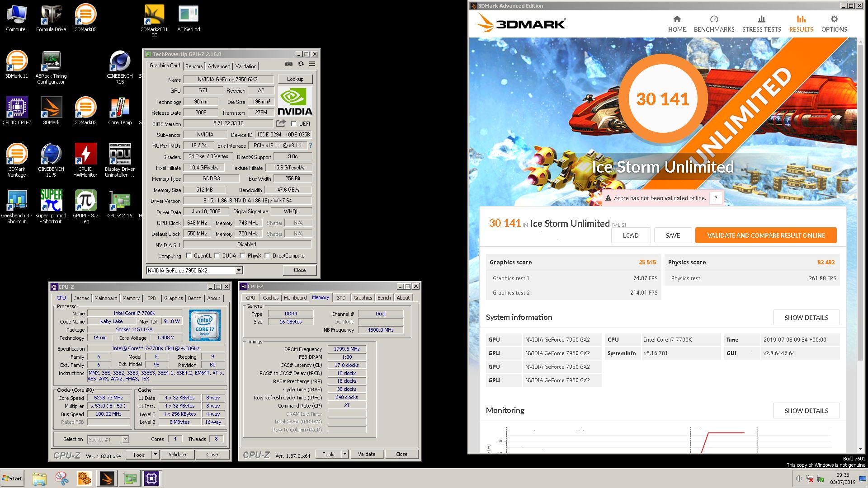Open GPU-Z 2.16 desktop shortcut

click(x=120, y=204)
